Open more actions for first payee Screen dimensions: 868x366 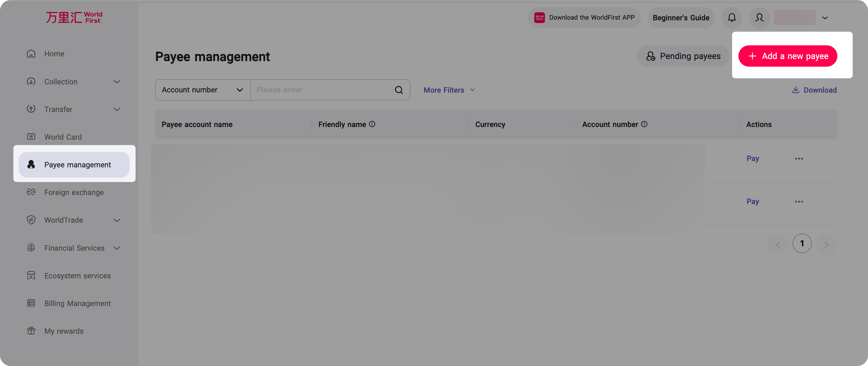coord(799,159)
